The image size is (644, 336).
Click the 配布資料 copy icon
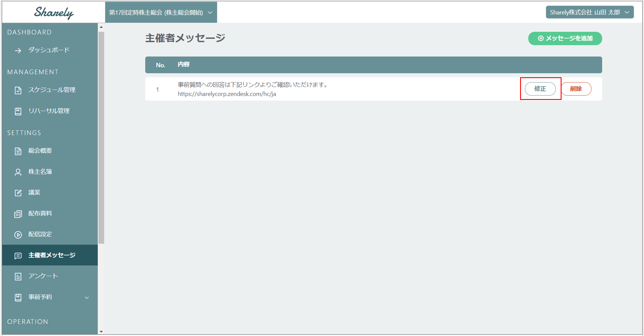tap(18, 214)
